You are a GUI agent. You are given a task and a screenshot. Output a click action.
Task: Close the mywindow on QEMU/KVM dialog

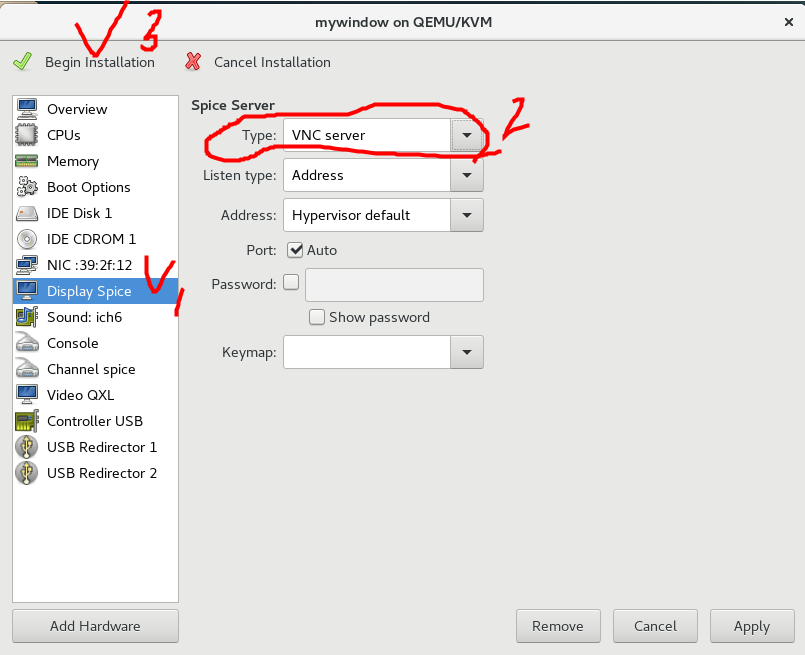(789, 22)
